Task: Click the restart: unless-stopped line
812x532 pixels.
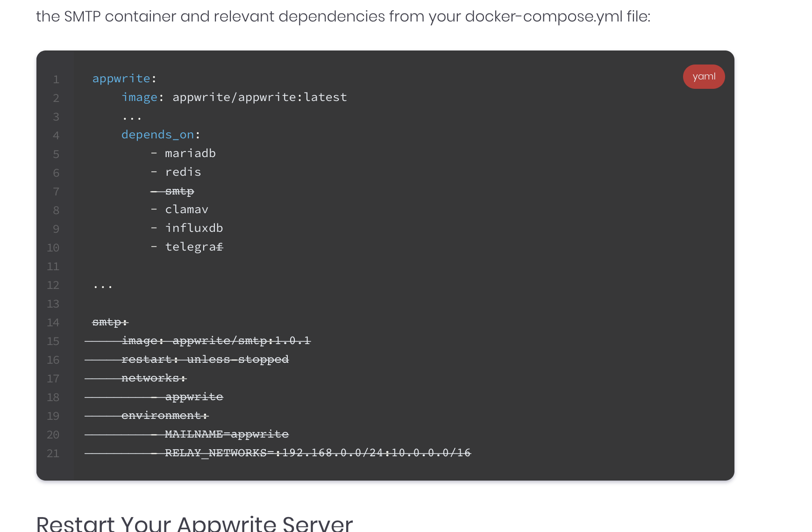Action: pyautogui.click(x=205, y=359)
